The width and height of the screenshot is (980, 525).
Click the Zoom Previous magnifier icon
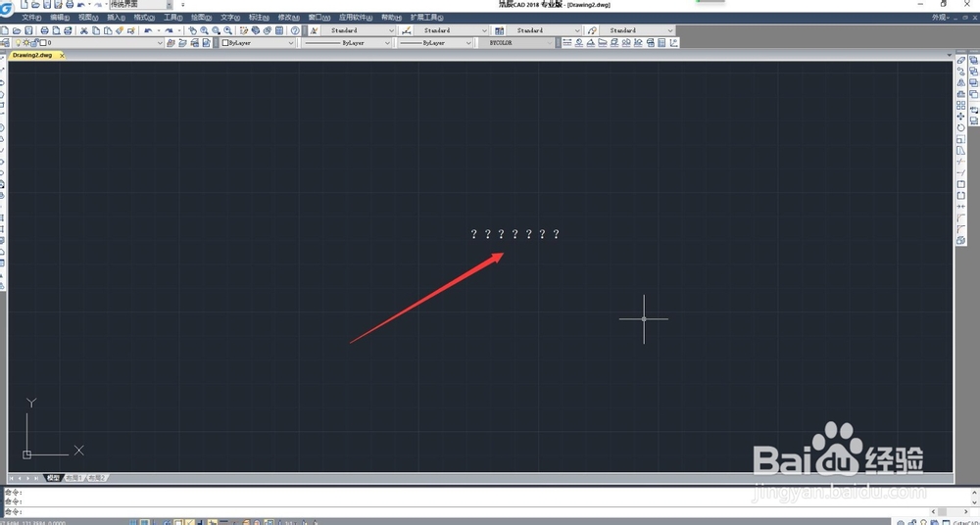(228, 30)
